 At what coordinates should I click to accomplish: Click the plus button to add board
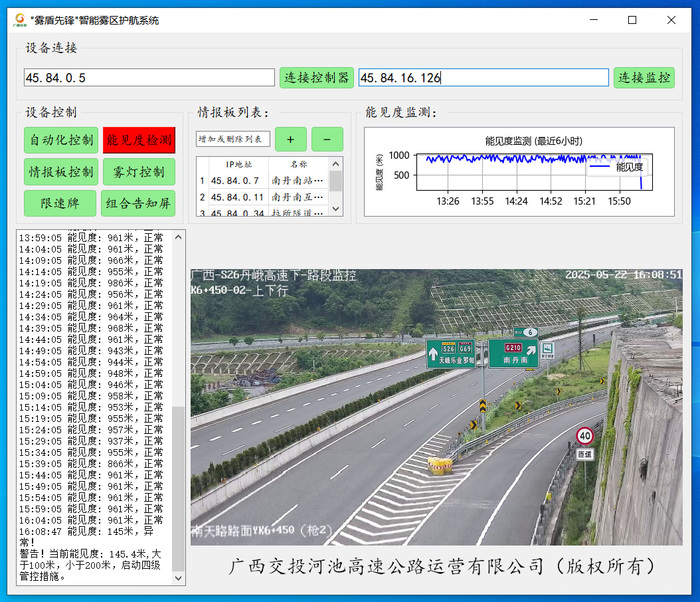tap(291, 139)
